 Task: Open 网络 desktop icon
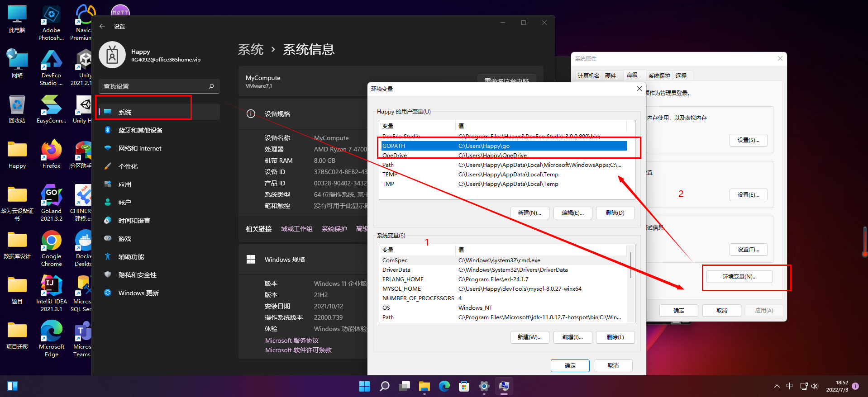(17, 64)
